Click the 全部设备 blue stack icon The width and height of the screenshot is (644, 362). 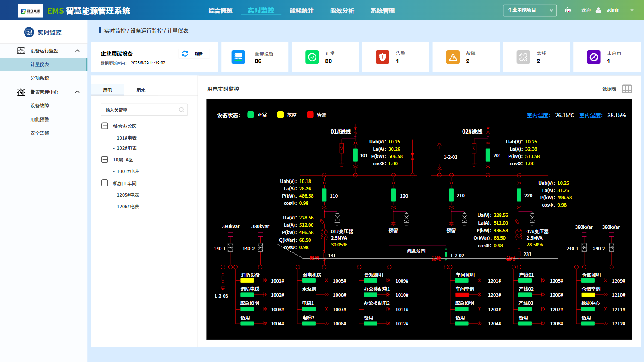coord(238,57)
